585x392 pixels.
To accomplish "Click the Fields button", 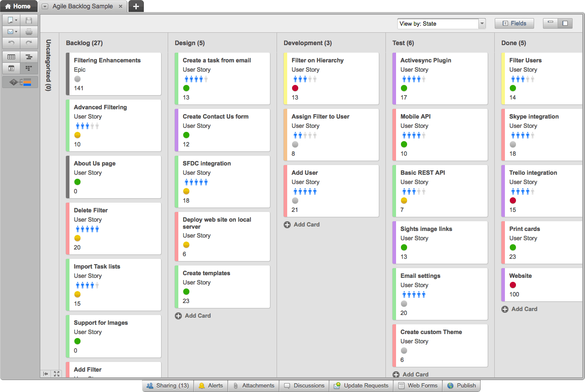I will pyautogui.click(x=514, y=23).
